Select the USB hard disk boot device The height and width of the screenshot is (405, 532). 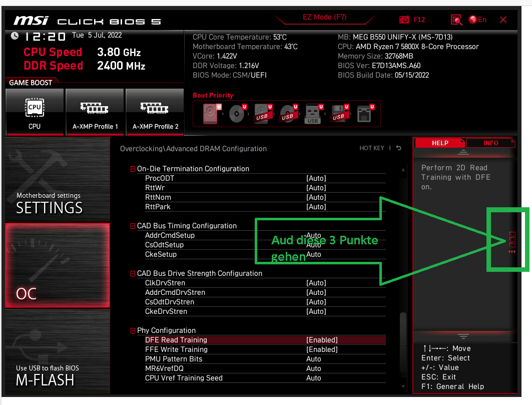point(262,114)
